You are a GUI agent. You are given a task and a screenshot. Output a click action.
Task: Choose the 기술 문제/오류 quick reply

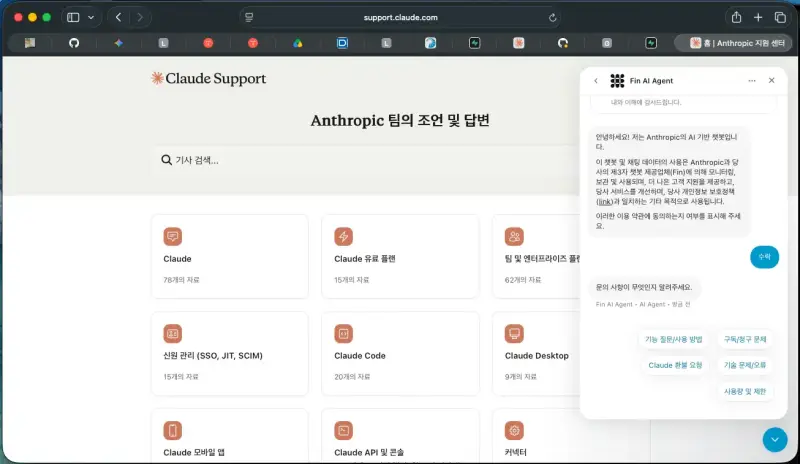pyautogui.click(x=745, y=365)
